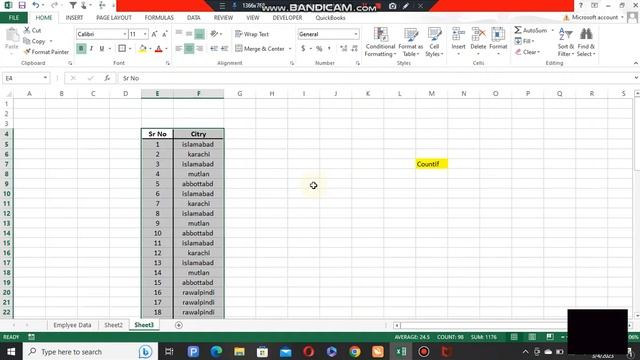Switch to Page Layout view in status bar

pyautogui.click(x=532, y=337)
